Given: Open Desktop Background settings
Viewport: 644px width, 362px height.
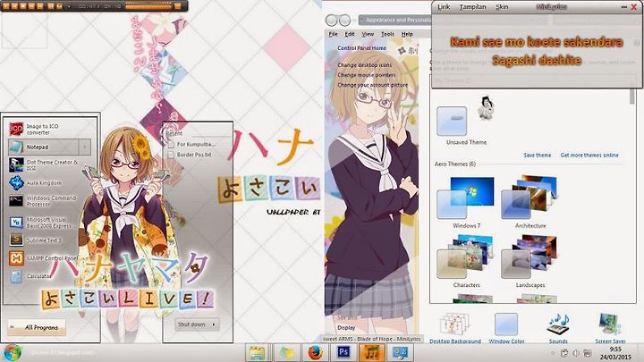Looking at the screenshot, I should click(455, 327).
